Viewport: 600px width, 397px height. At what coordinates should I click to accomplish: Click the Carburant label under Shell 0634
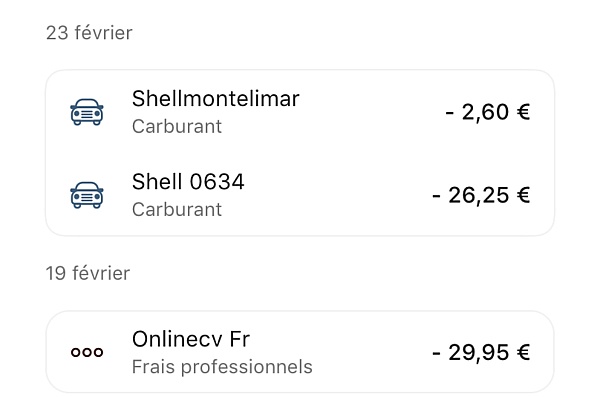click(177, 209)
